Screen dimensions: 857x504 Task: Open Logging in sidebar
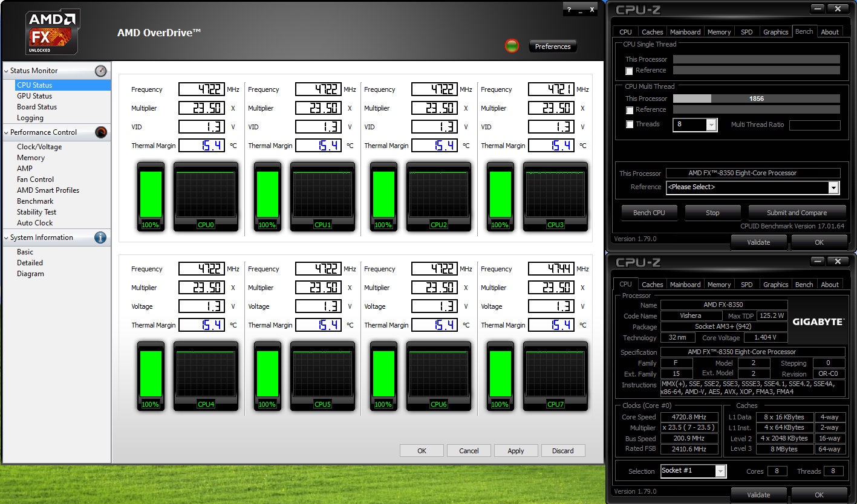(x=30, y=118)
